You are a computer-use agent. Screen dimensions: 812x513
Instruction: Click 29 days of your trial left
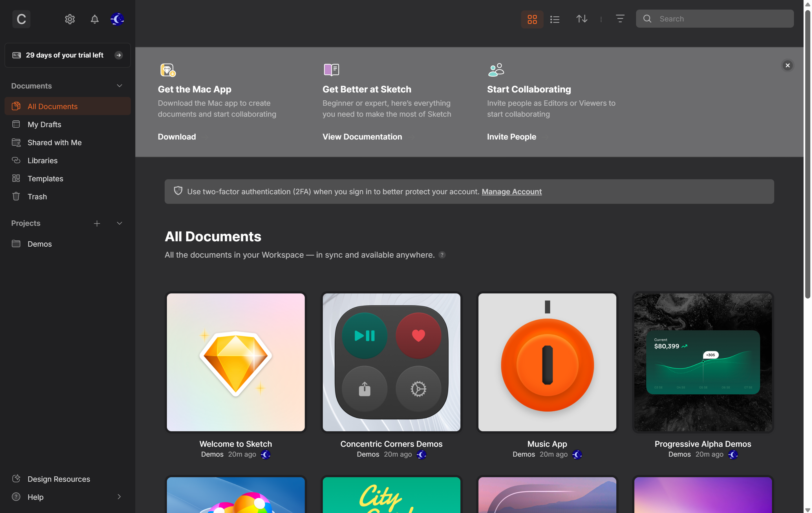pyautogui.click(x=64, y=55)
